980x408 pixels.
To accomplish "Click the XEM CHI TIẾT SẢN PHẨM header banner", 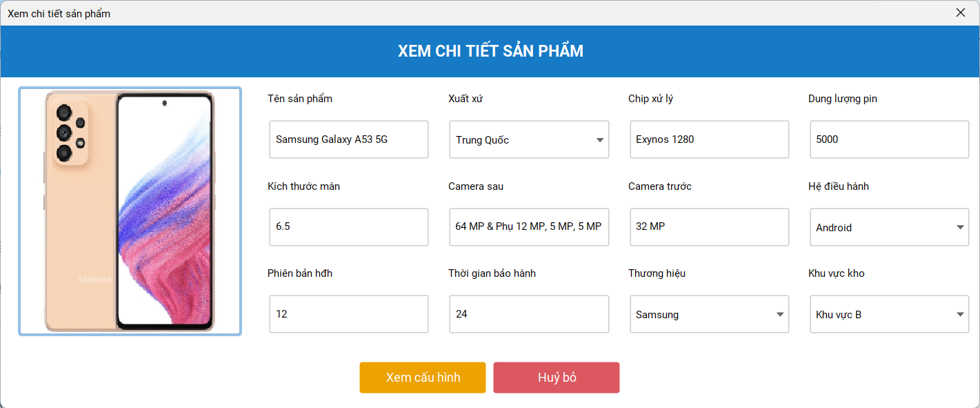I will pyautogui.click(x=490, y=51).
